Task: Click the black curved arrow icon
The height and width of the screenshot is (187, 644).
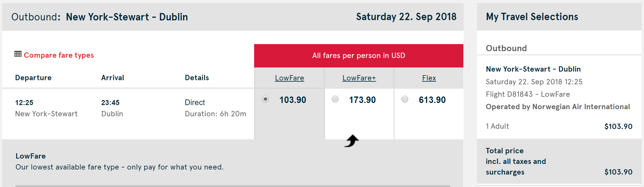Action: tap(352, 141)
